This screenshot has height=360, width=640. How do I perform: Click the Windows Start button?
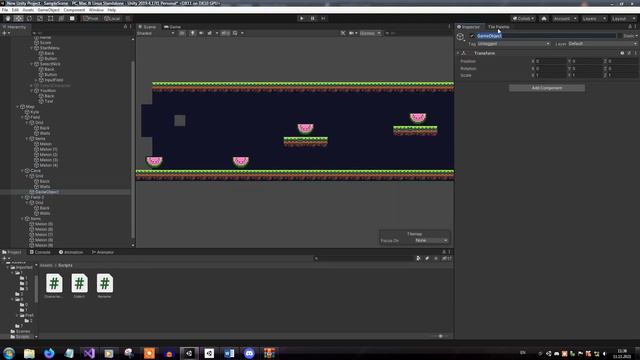pyautogui.click(x=9, y=353)
